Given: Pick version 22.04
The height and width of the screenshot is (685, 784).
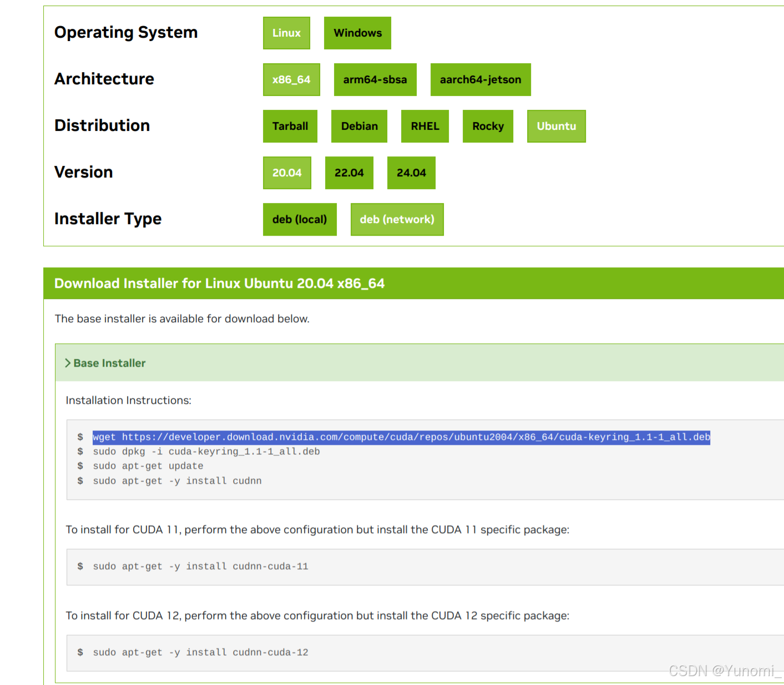Looking at the screenshot, I should [349, 172].
